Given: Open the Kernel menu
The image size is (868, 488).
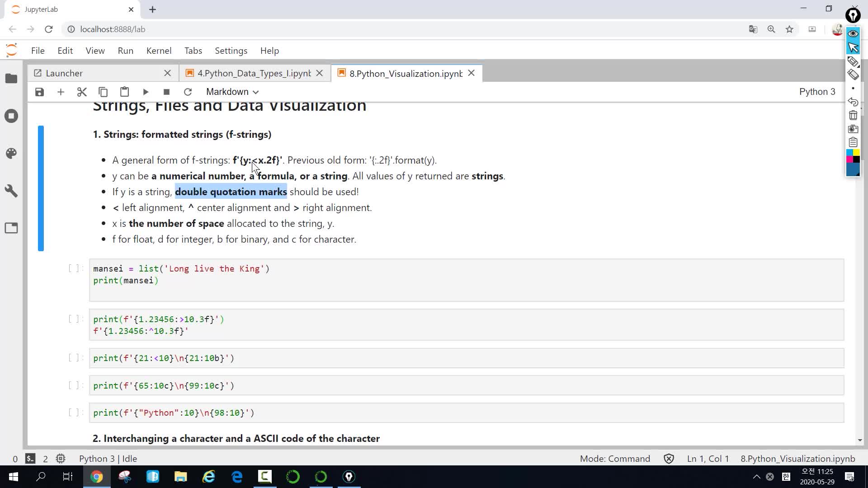Looking at the screenshot, I should 159,51.
